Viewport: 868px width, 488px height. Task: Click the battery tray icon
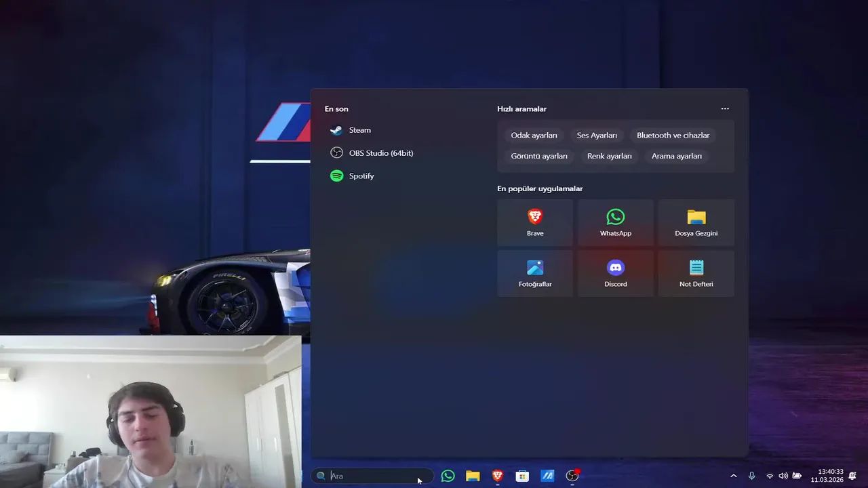coord(797,476)
